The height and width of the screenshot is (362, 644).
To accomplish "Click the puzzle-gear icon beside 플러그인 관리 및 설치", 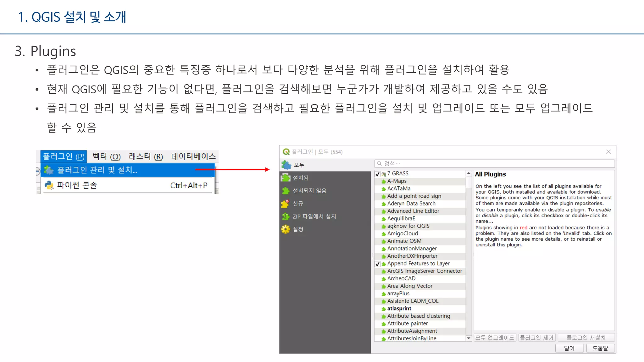I will [49, 170].
